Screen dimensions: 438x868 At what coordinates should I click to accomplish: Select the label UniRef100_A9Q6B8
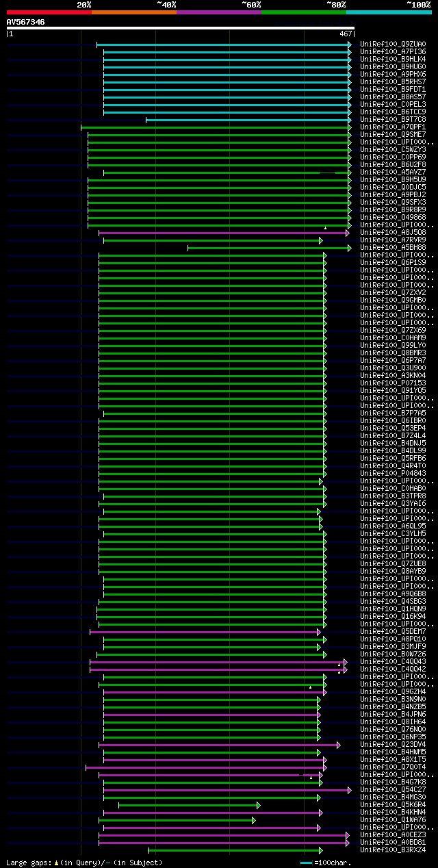(x=393, y=594)
